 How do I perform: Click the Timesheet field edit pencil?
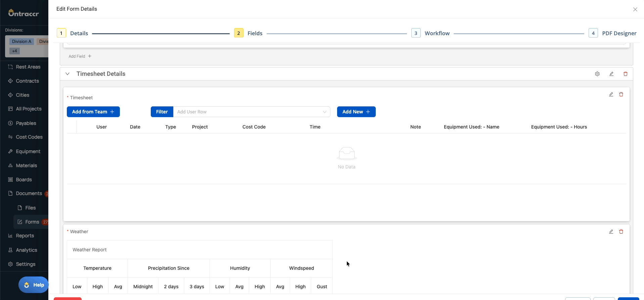click(611, 95)
